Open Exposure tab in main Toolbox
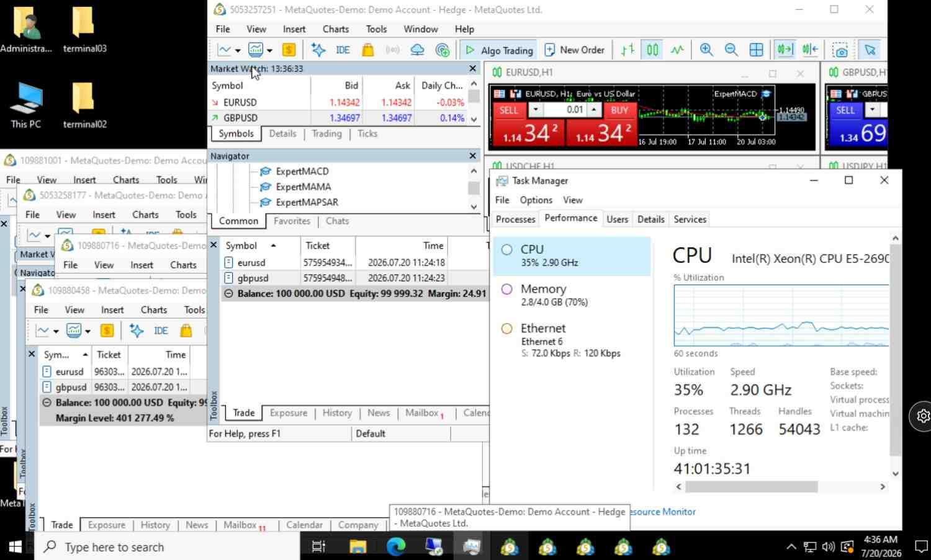The image size is (931, 560). coord(289,413)
